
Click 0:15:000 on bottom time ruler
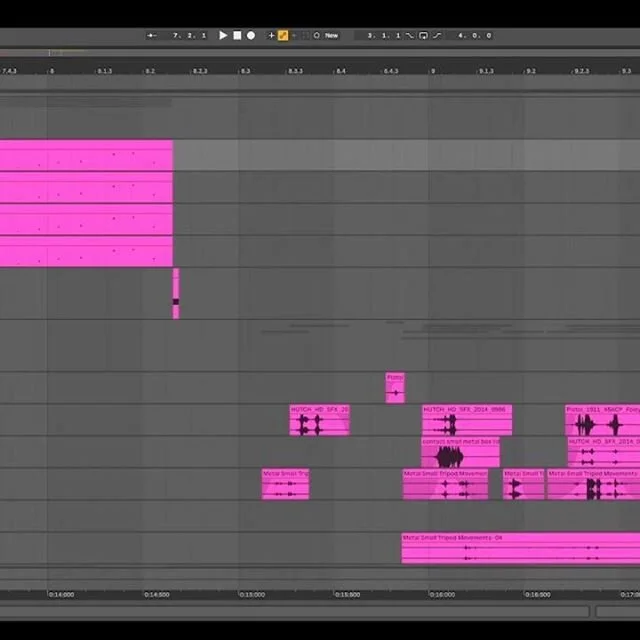(252, 595)
